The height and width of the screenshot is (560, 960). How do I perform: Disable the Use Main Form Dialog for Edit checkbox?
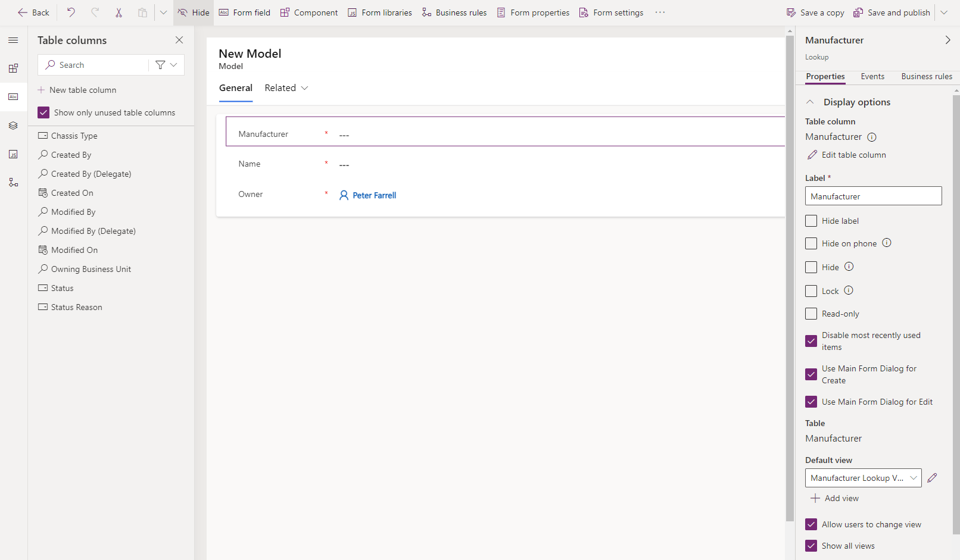811,402
